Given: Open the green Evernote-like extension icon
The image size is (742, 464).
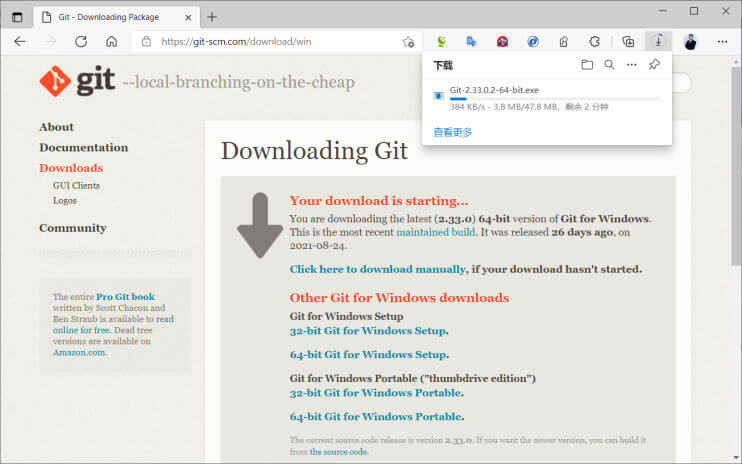Looking at the screenshot, I should (564, 42).
